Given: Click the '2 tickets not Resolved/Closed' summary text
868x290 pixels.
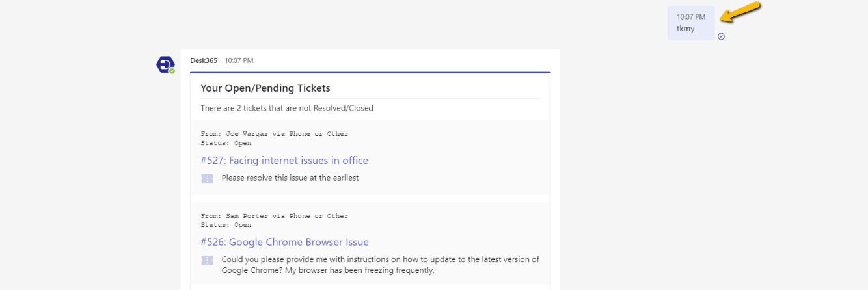Looking at the screenshot, I should click(287, 108).
